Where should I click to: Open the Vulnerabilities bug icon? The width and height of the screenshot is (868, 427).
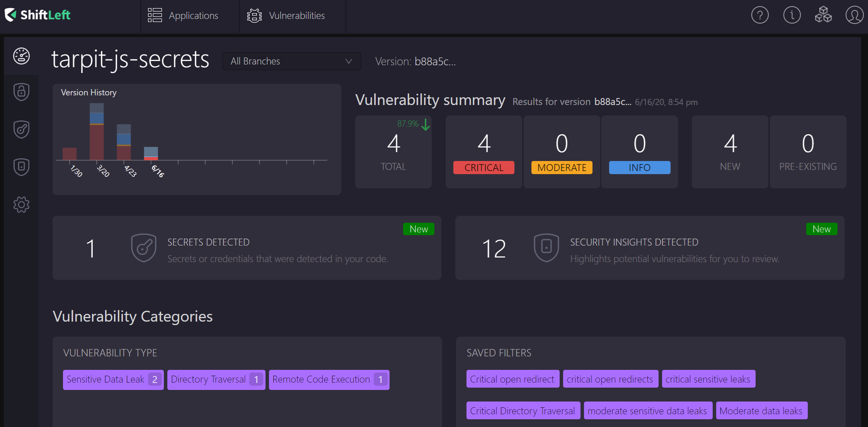click(254, 15)
